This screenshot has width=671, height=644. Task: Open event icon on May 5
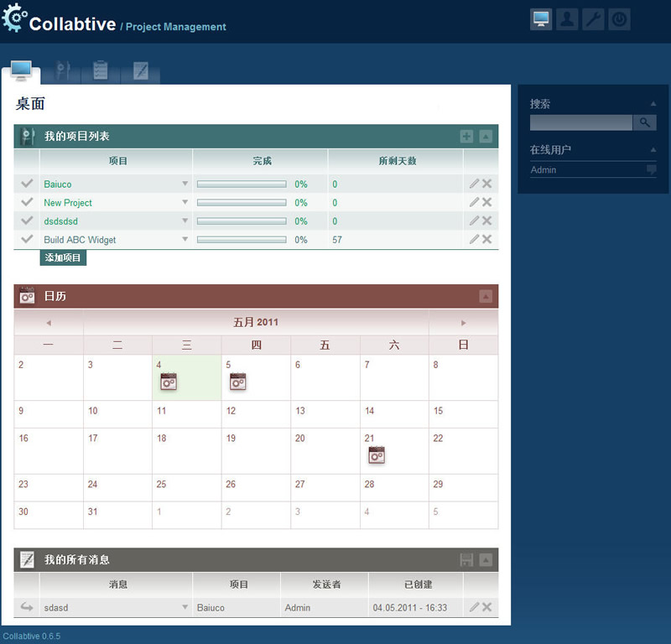(238, 382)
